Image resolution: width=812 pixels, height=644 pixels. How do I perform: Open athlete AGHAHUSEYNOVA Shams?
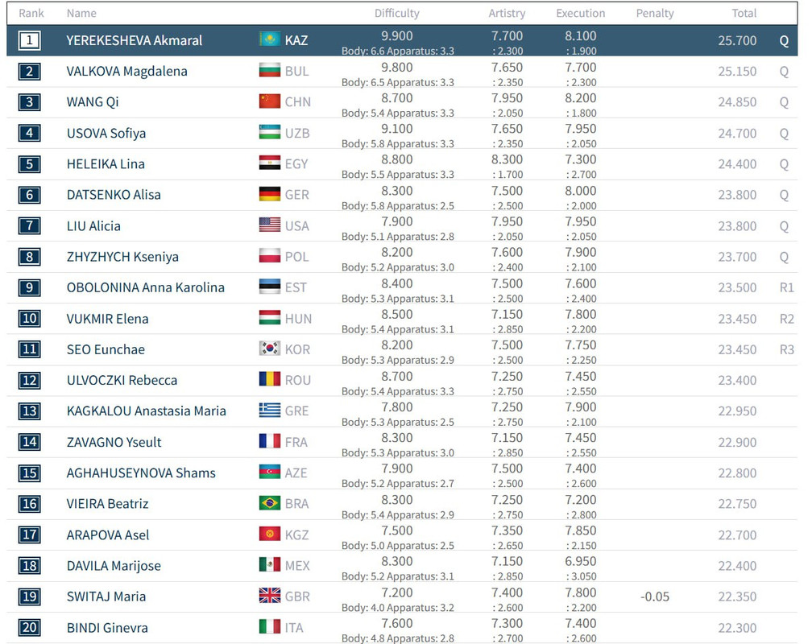click(141, 473)
